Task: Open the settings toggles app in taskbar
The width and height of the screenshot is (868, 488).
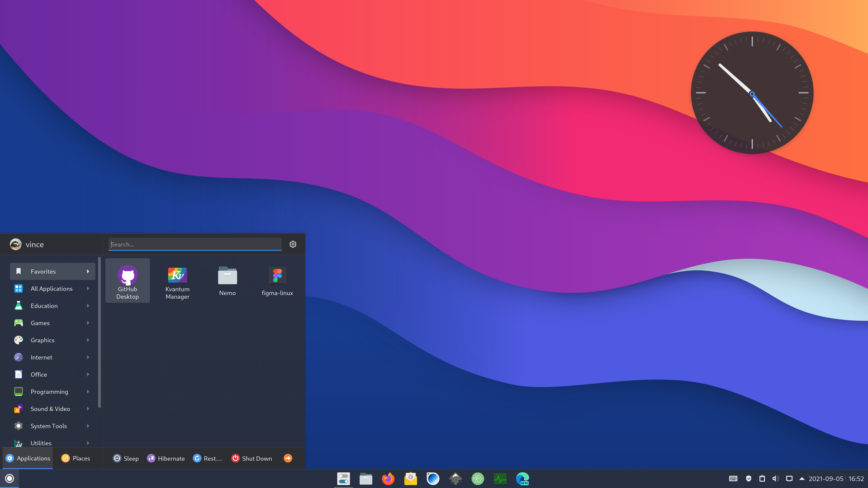Action: (x=343, y=479)
